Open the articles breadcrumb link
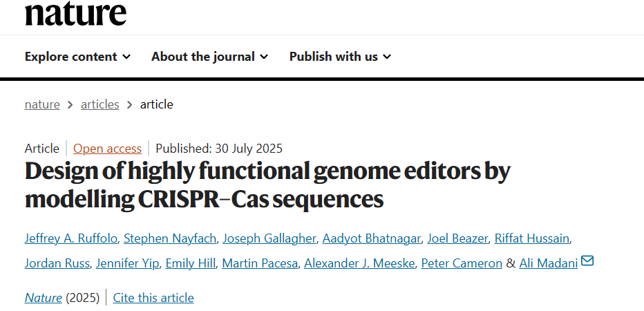The width and height of the screenshot is (644, 311). 100,104
